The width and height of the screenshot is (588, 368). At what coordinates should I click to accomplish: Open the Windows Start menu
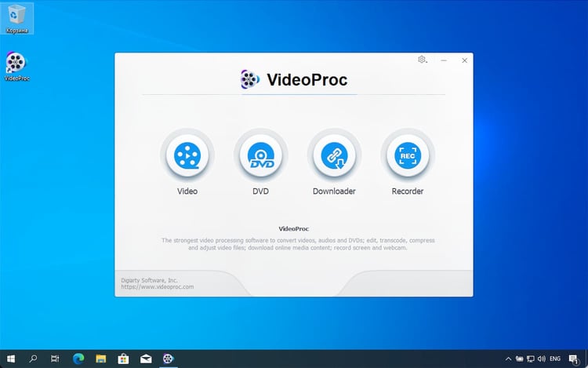point(11,359)
